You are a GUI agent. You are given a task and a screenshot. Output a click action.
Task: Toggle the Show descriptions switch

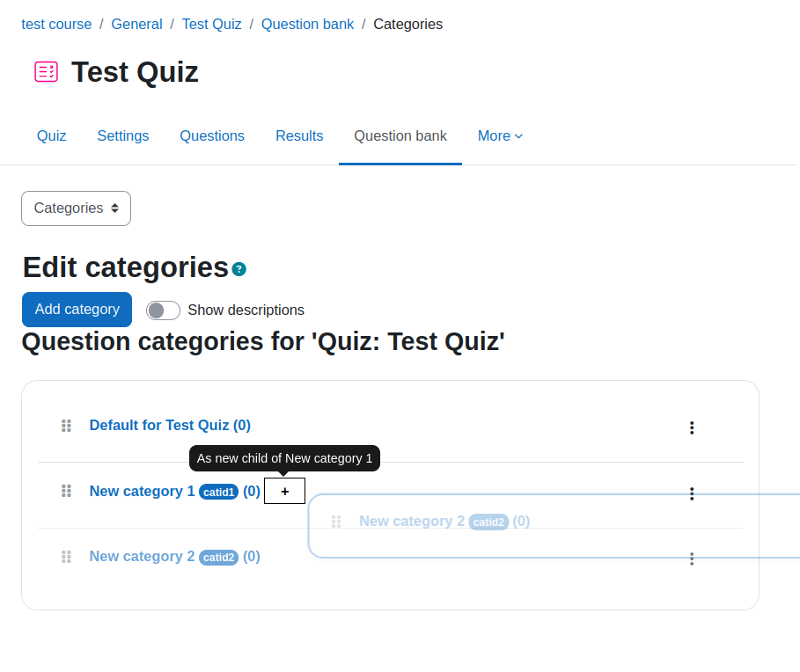(x=164, y=310)
